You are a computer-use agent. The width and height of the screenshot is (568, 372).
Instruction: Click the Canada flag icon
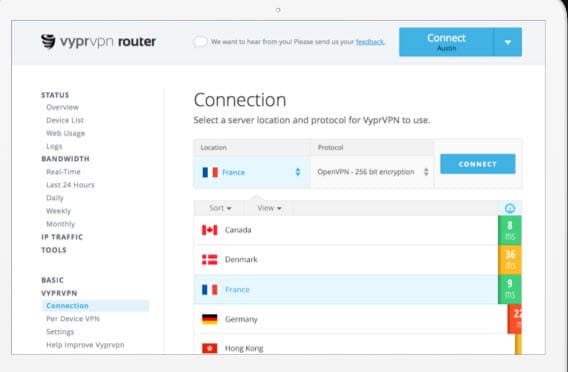coord(210,230)
